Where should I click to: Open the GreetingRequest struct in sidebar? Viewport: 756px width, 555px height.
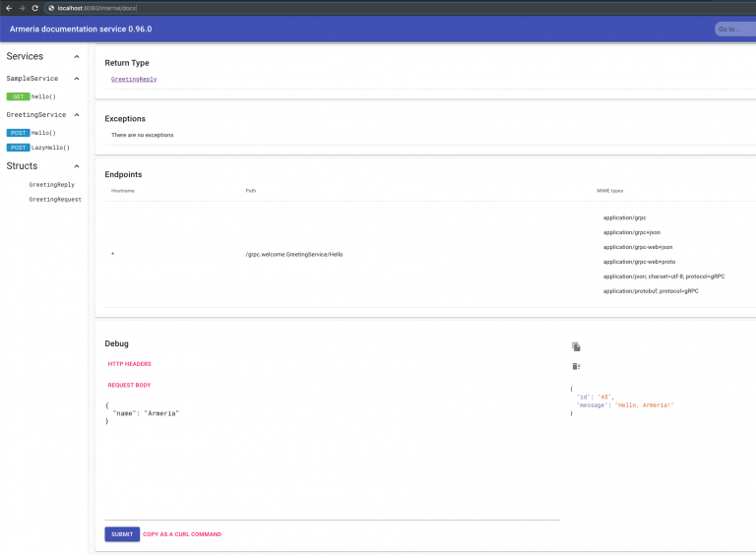click(55, 200)
